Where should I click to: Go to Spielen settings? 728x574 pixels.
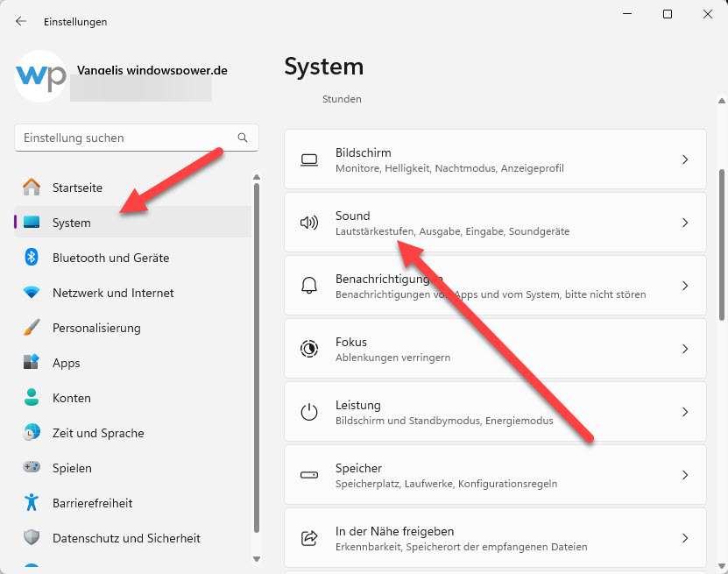click(x=133, y=468)
